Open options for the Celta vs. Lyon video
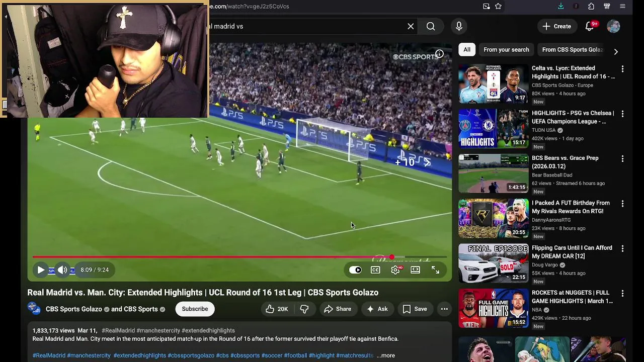 point(622,69)
